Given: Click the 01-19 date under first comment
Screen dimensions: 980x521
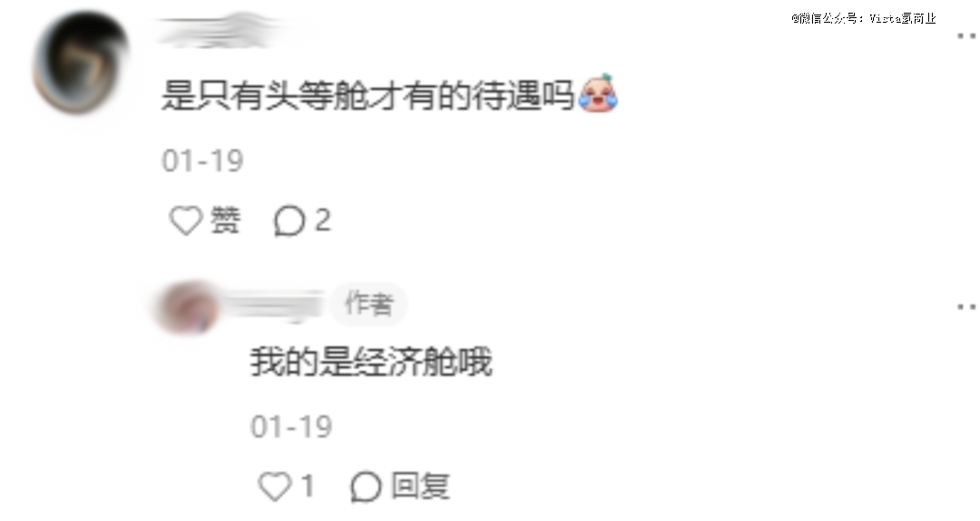Looking at the screenshot, I should pos(202,161).
